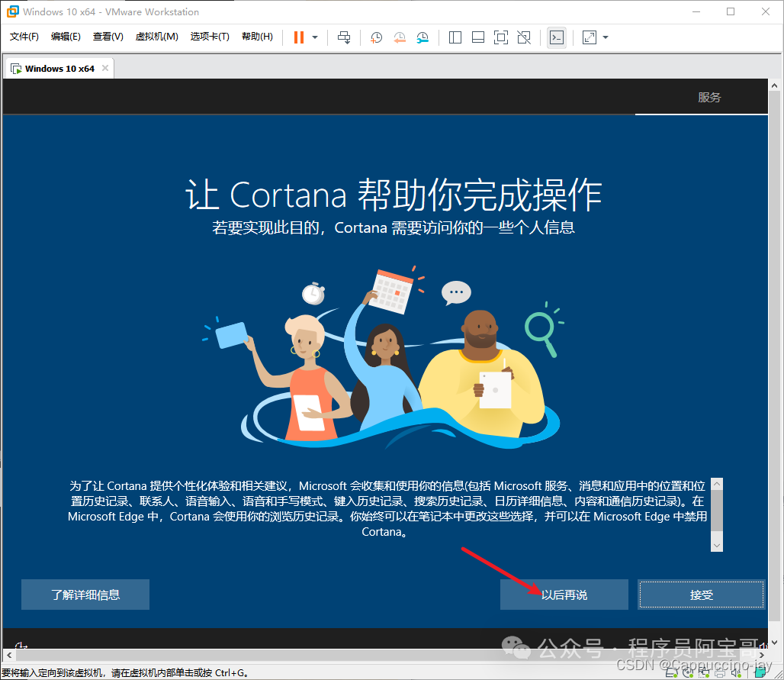Select the 服务 setup stage tab

709,97
